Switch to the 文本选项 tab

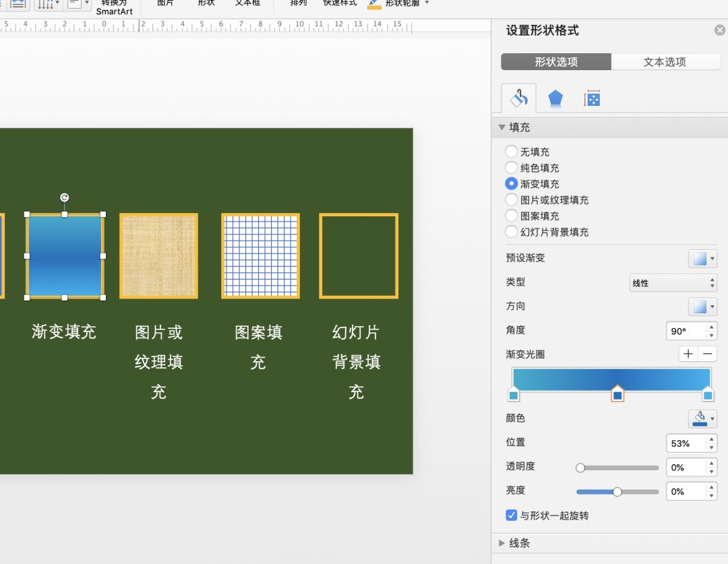(665, 62)
